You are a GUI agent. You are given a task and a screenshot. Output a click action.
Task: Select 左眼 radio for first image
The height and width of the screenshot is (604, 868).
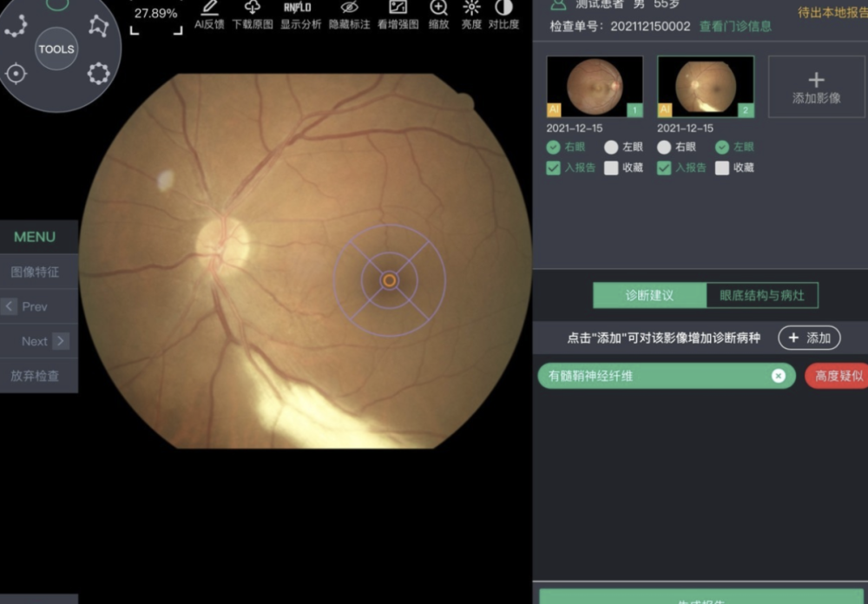(611, 148)
